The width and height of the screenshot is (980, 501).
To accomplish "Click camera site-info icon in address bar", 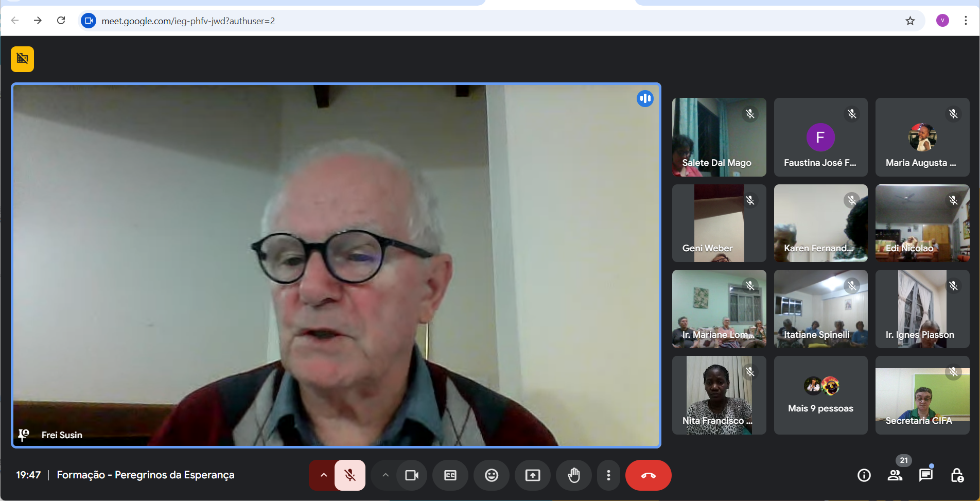I will coord(89,21).
